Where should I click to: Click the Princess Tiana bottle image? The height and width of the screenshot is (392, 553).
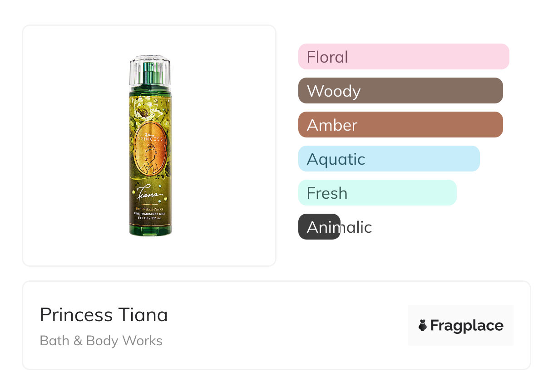pyautogui.click(x=150, y=145)
